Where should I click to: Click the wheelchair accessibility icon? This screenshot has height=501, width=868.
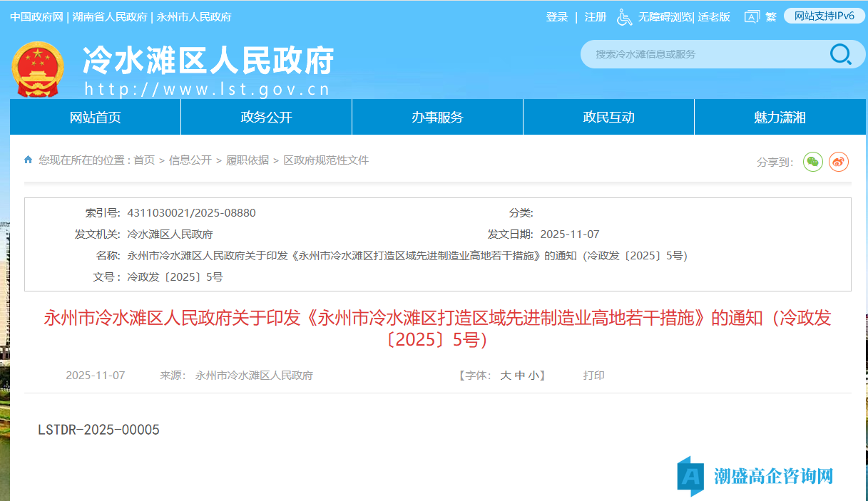tap(623, 16)
